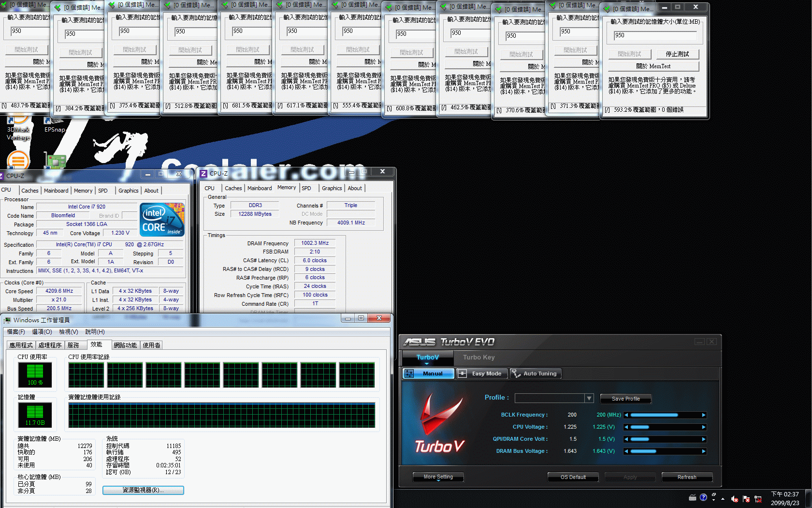Click memory size field in 593.2% MemTest window
This screenshot has height=508, width=812.
click(x=655, y=35)
